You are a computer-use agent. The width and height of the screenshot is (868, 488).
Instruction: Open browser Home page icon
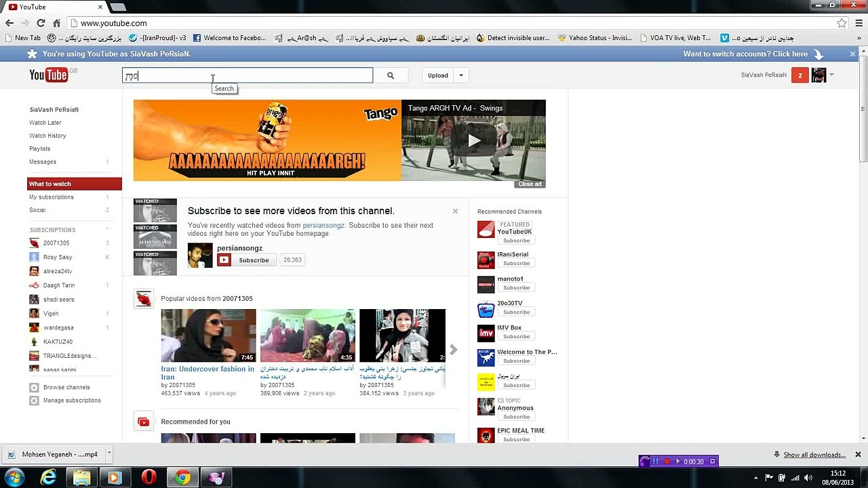(57, 23)
